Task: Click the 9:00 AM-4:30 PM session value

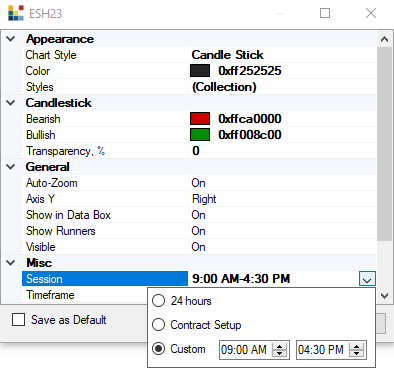Action: click(x=241, y=279)
